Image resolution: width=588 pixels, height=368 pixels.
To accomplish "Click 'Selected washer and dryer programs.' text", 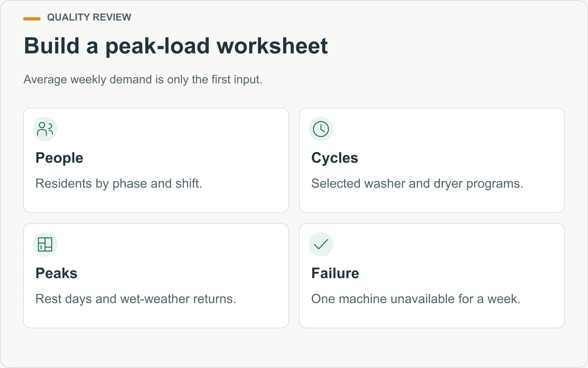I will 417,184.
